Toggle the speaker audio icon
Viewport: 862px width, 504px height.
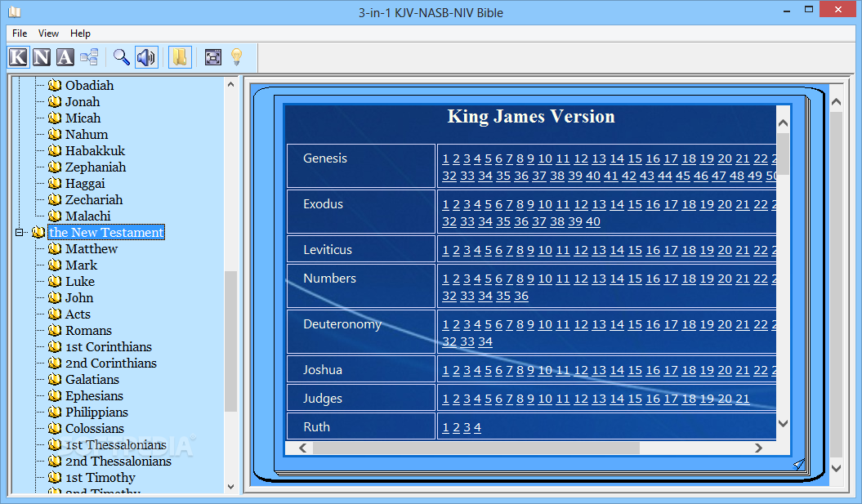click(x=147, y=57)
